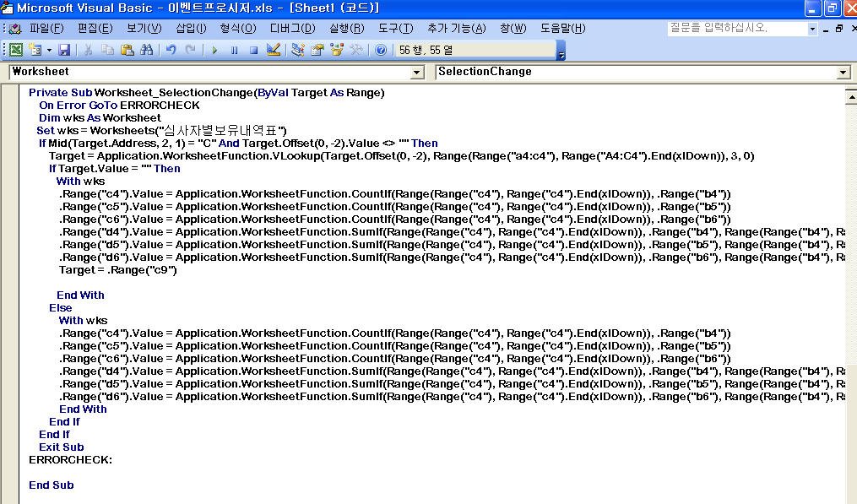Click the Toolbox hammer-and-wrench icon
Image resolution: width=857 pixels, height=504 pixels.
[x=356, y=51]
